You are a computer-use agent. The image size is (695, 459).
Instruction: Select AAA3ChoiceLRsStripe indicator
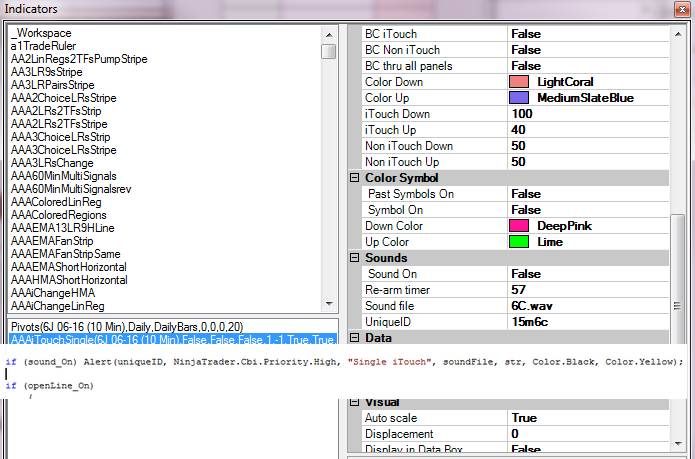coord(63,150)
